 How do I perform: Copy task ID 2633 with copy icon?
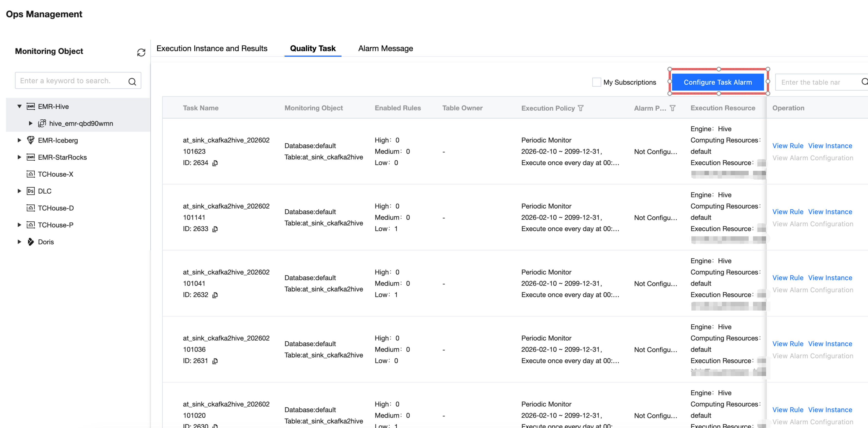point(215,229)
